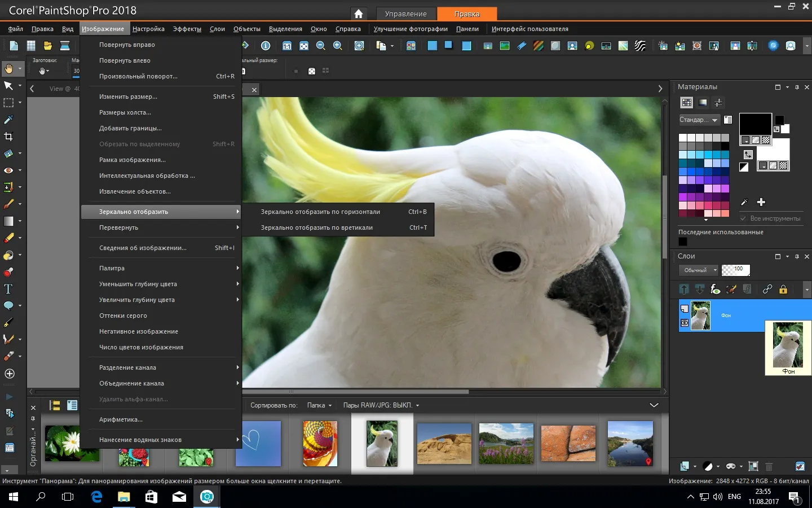Toggle the 'Все инструменты' checkbox

tap(743, 218)
